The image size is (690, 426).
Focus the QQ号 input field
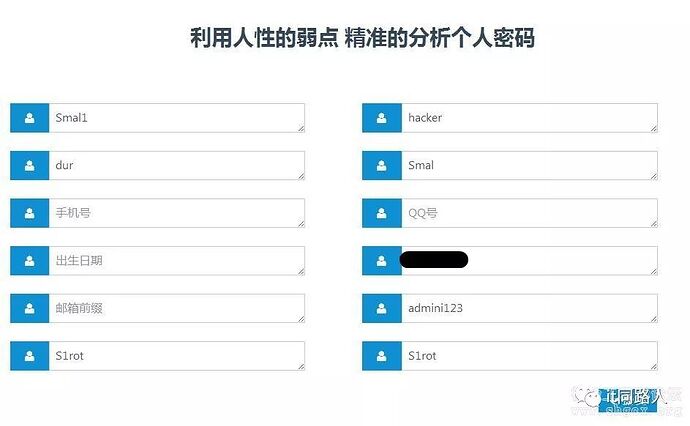(528, 213)
